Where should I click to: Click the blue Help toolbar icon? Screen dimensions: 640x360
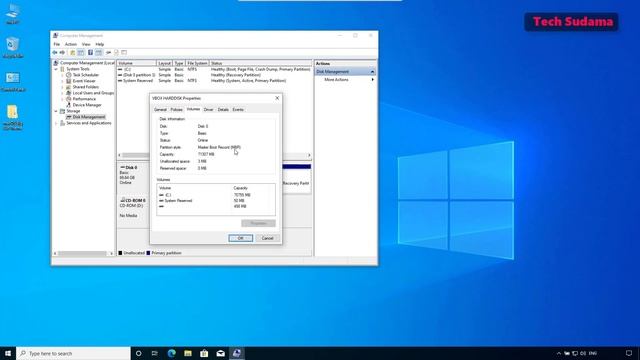90,52
